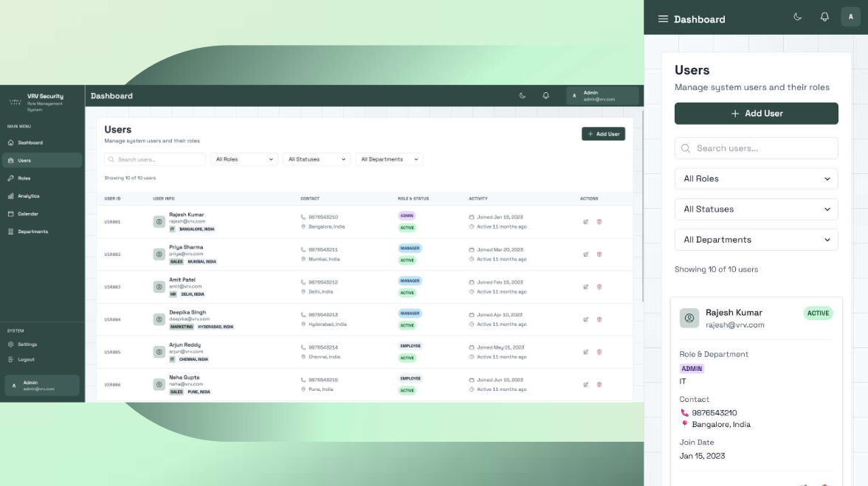868x486 pixels.
Task: Click Rajesh Kumar's avatar in the user card
Action: point(689,318)
